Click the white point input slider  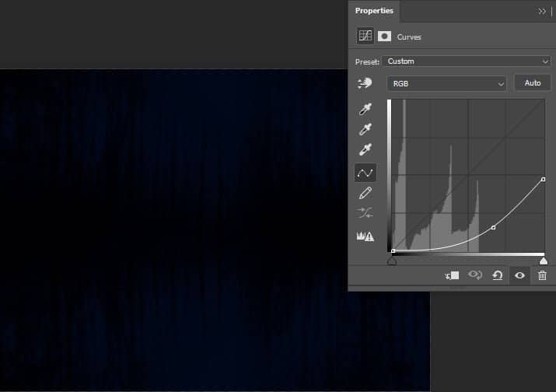(x=543, y=261)
